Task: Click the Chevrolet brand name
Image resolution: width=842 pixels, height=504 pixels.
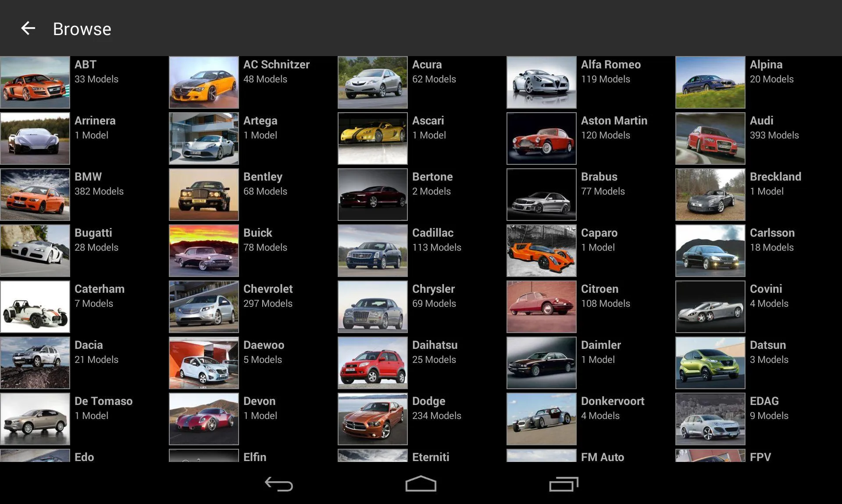Action: click(x=268, y=289)
